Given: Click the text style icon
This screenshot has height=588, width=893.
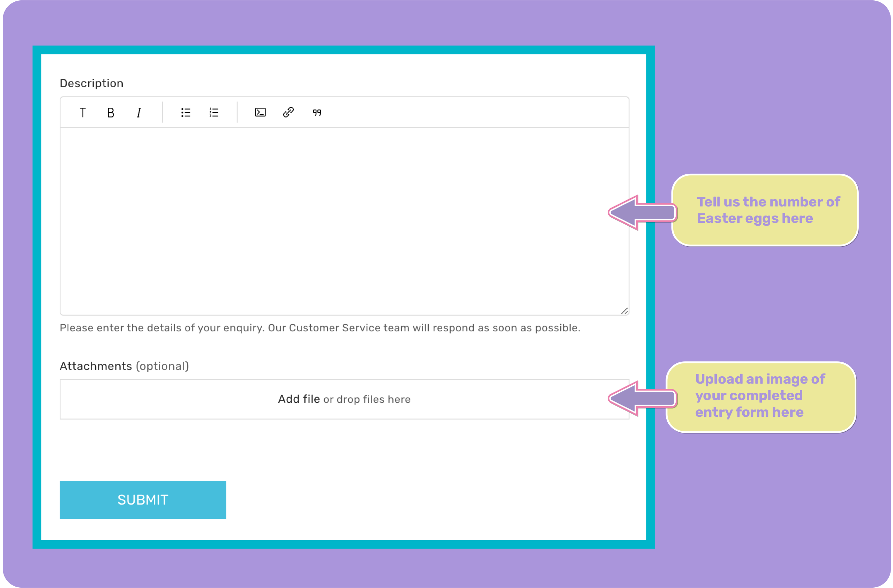Looking at the screenshot, I should (x=83, y=112).
